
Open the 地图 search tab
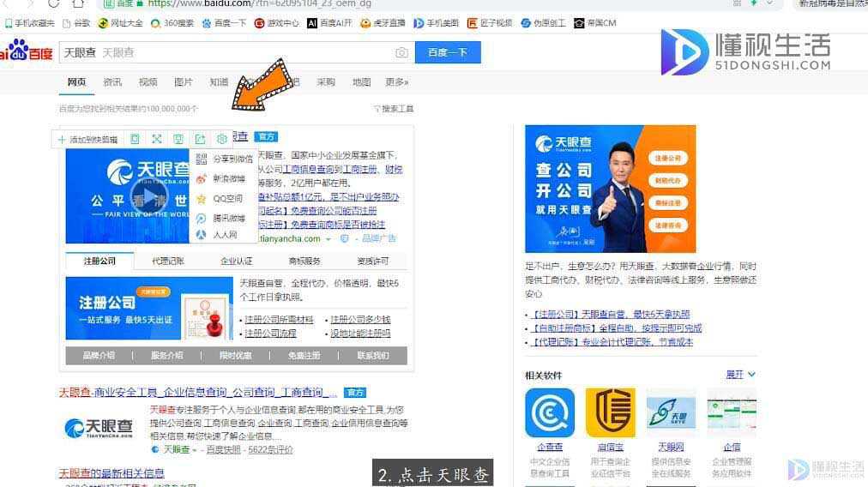[x=361, y=82]
